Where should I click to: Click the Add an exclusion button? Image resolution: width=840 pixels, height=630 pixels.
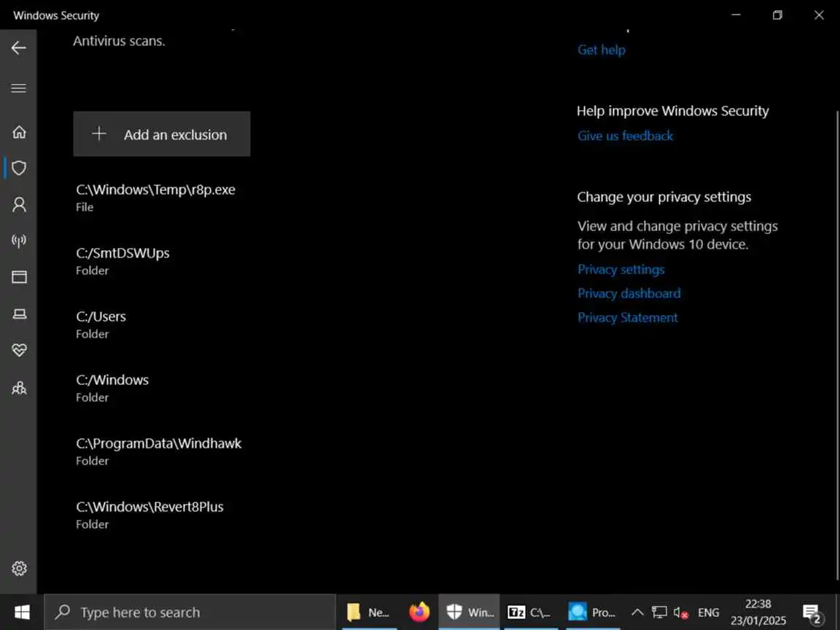[x=162, y=134]
